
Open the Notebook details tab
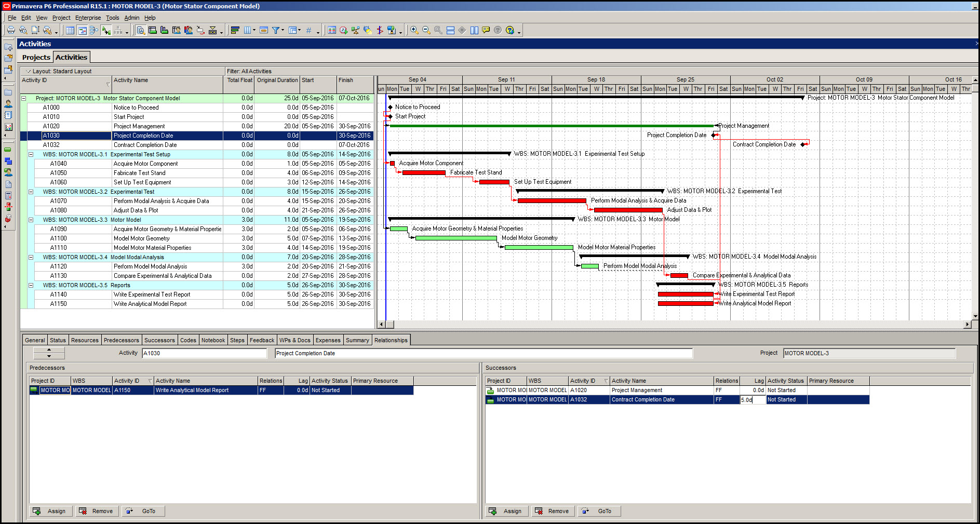[x=213, y=340]
